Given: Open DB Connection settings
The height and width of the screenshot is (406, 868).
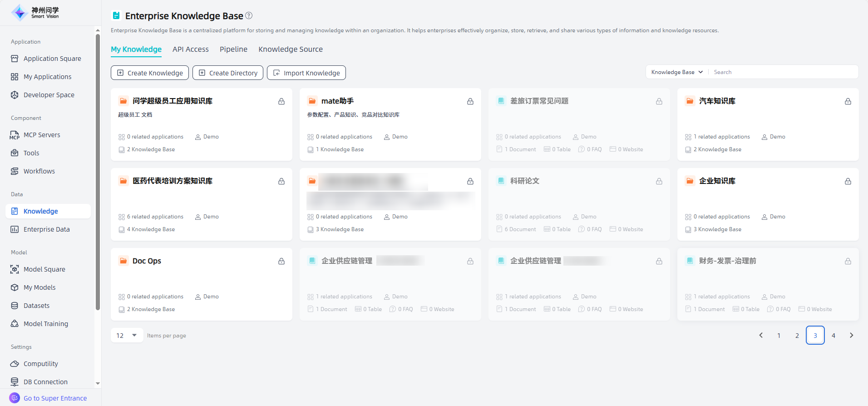Looking at the screenshot, I should click(x=45, y=382).
